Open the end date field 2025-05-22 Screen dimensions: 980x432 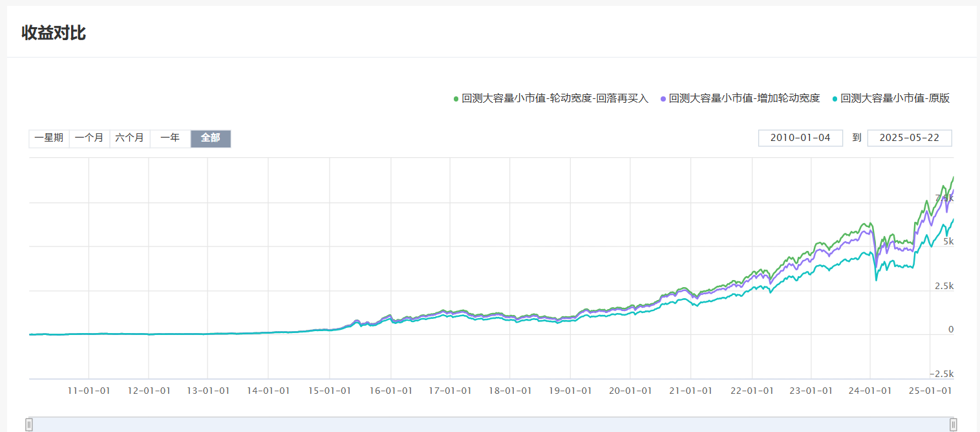tap(909, 138)
